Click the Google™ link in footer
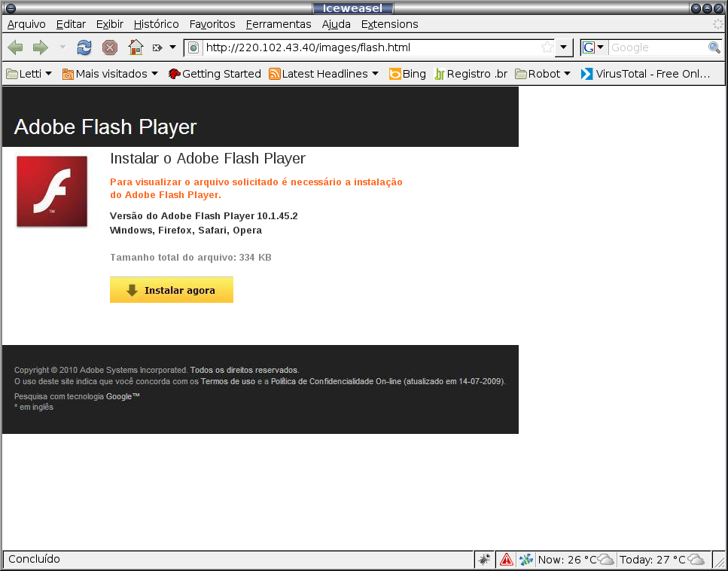The height and width of the screenshot is (571, 728). [123, 396]
